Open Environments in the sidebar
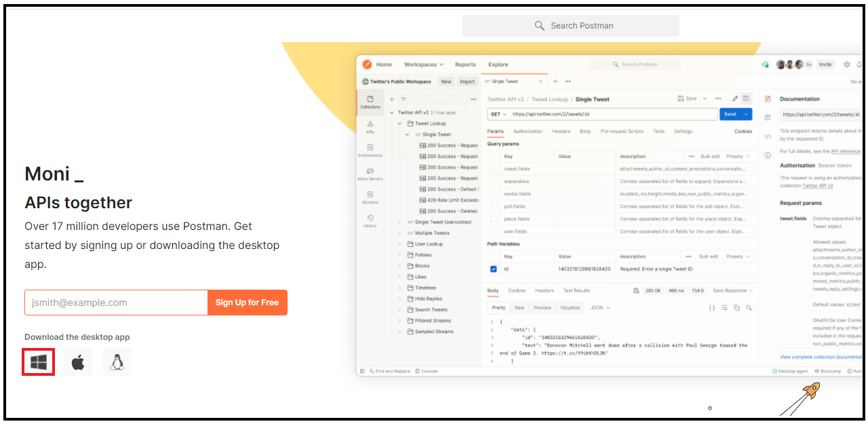This screenshot has width=868, height=426. 370,151
